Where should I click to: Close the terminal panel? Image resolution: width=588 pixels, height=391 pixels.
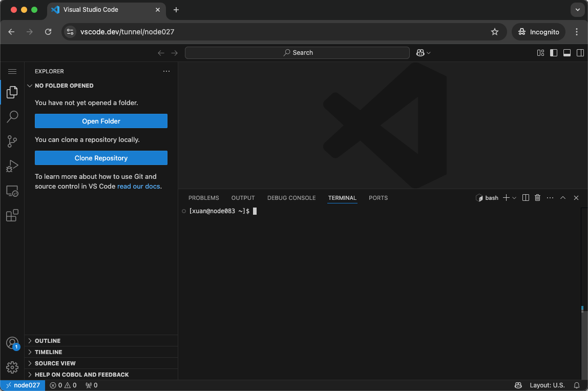click(x=576, y=198)
